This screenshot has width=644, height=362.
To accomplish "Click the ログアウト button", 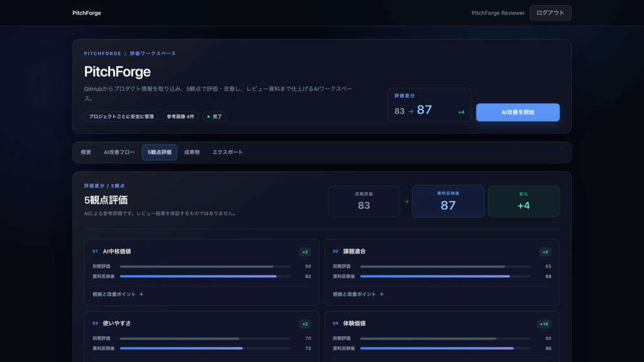I will tap(550, 13).
